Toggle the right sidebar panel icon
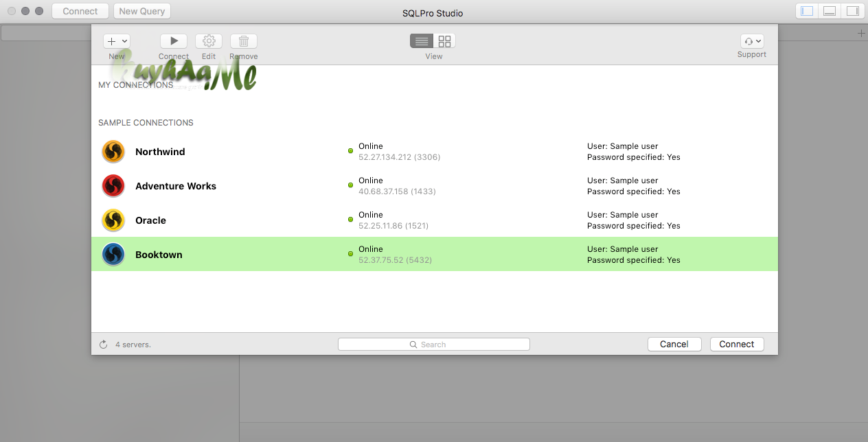Viewport: 868px width, 442px height. (x=852, y=11)
